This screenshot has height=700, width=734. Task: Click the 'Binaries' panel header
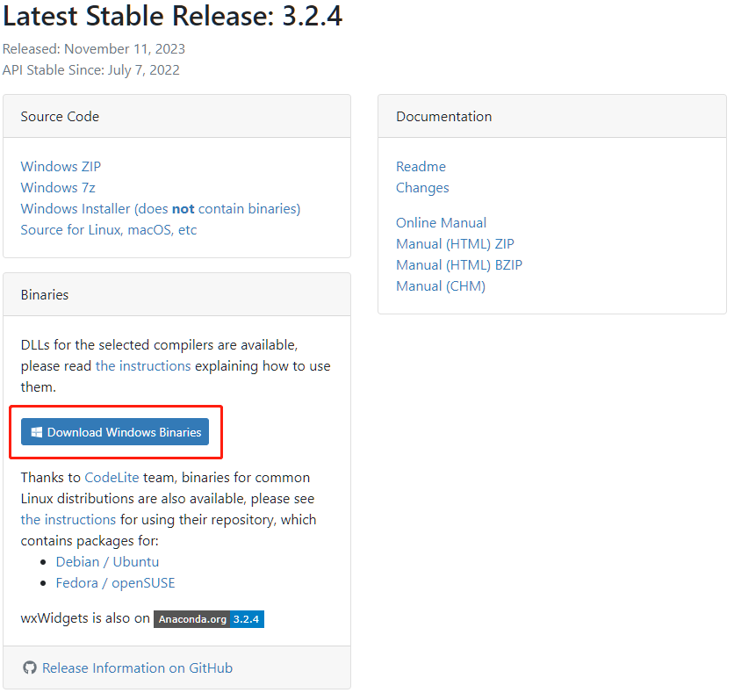click(177, 294)
